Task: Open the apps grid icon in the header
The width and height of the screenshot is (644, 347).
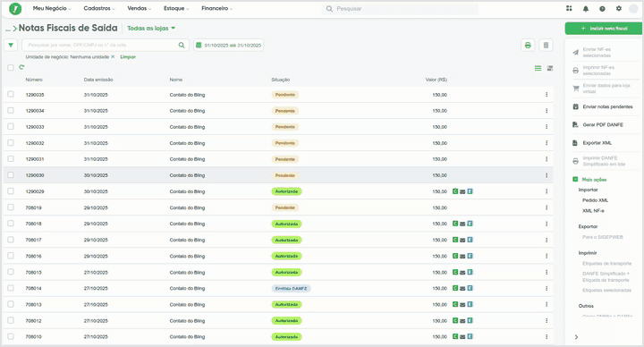Action: click(x=569, y=8)
